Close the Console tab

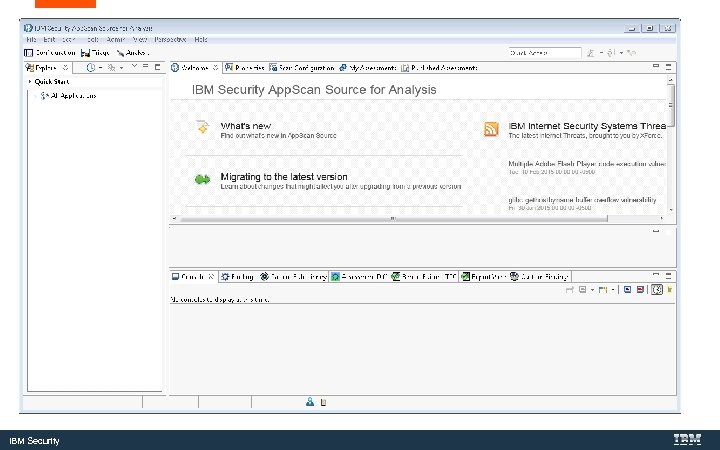211,276
